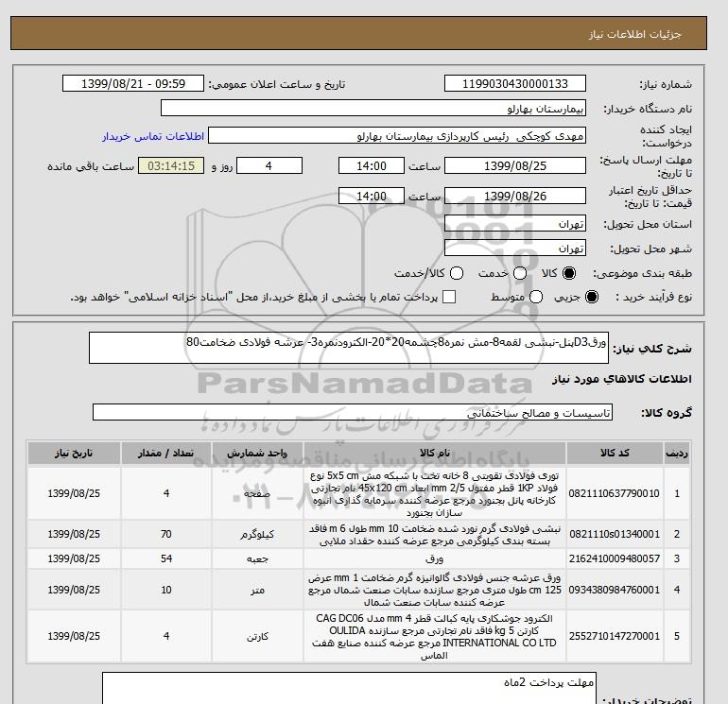Select the کالا radio button
Screen dimensions: 728x704
click(x=569, y=273)
